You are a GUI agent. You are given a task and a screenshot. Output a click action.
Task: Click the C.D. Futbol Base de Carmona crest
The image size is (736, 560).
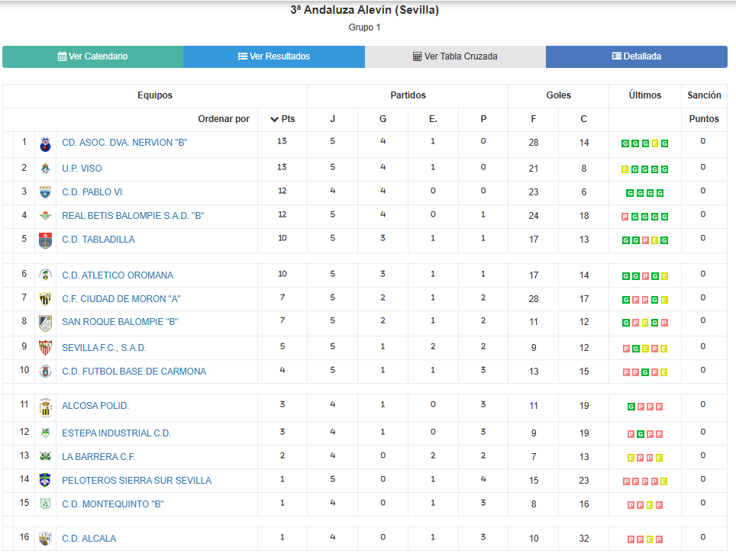[x=45, y=372]
